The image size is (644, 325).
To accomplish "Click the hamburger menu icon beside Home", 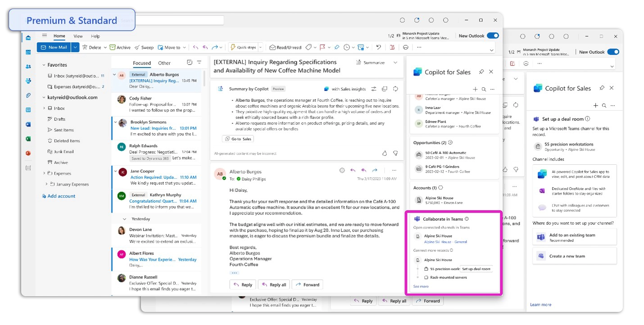I will coord(45,36).
